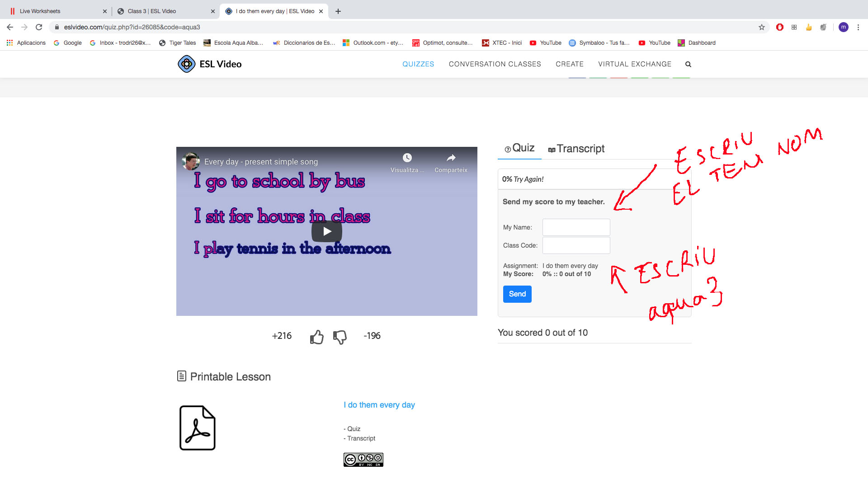Open the Chrome three-dot menu
Screen dimensions: 868x488
[x=858, y=27]
